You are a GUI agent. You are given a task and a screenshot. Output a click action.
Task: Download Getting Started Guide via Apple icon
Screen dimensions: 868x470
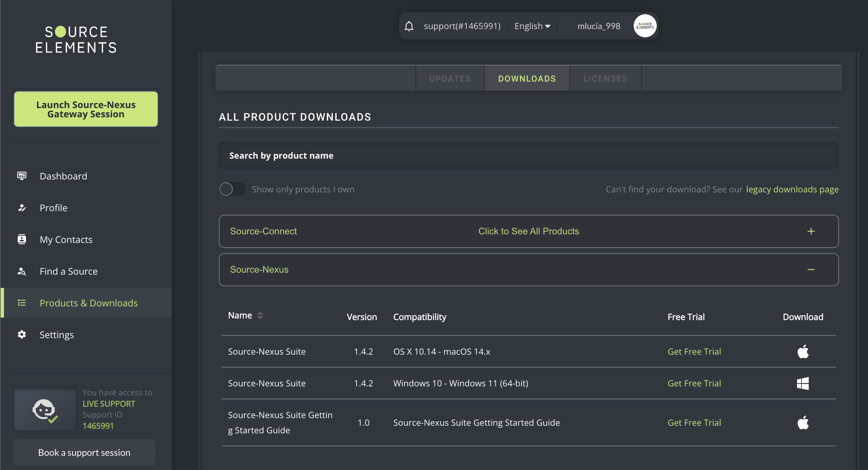803,422
